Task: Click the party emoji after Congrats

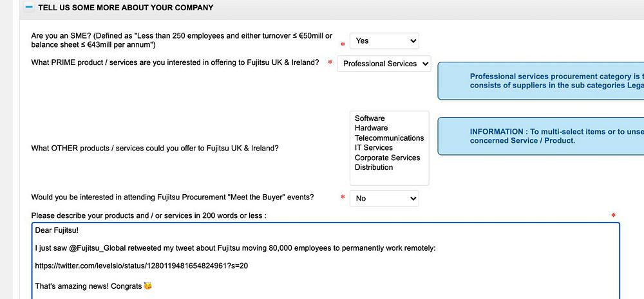Action: pos(147,285)
